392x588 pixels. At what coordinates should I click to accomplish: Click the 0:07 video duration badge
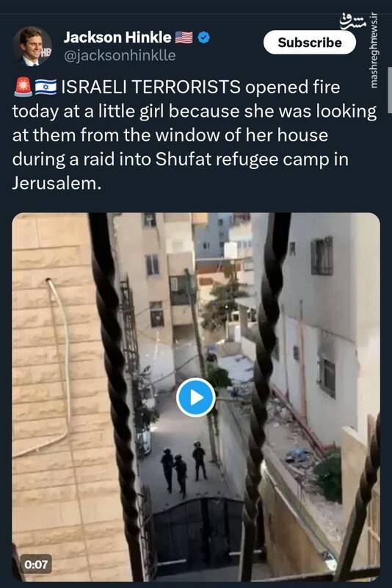tap(36, 564)
